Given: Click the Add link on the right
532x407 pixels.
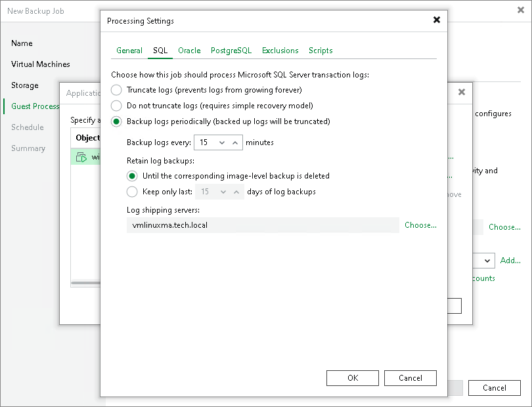Looking at the screenshot, I should 510,261.
